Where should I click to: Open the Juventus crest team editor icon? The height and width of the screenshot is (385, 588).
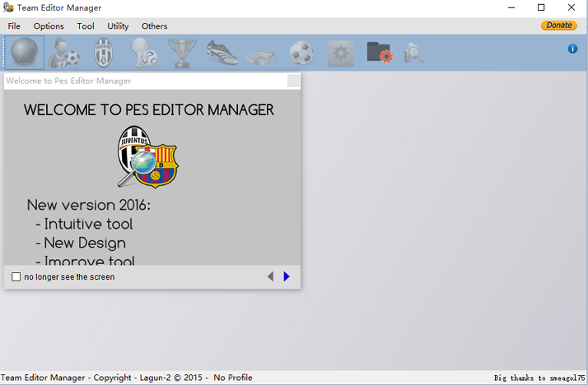pyautogui.click(x=104, y=53)
